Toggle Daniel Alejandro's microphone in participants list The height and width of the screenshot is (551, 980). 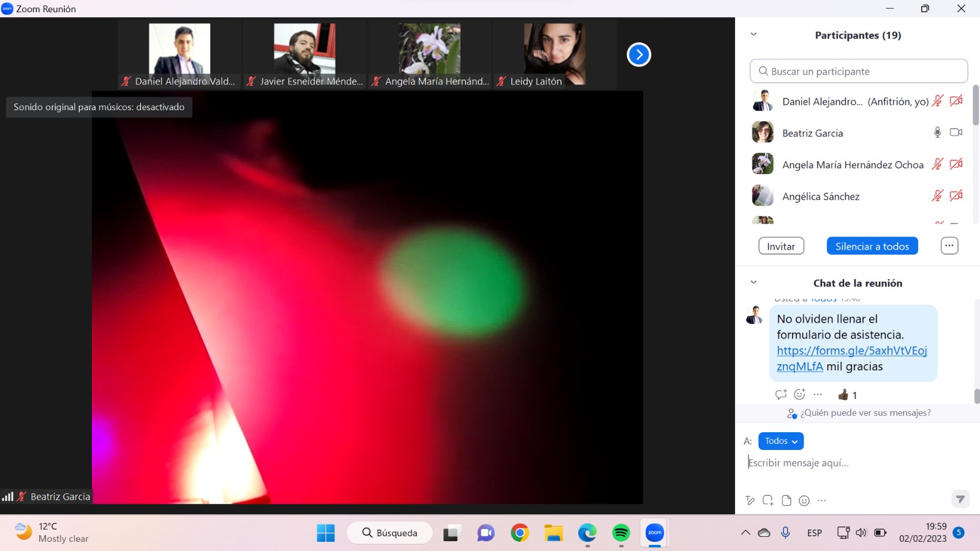point(938,101)
